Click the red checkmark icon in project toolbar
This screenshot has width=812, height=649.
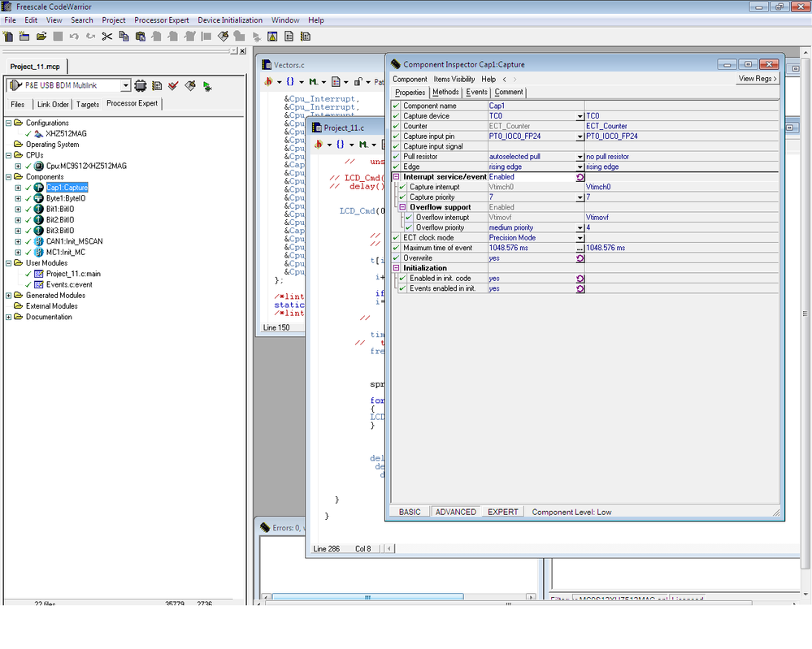pos(173,86)
